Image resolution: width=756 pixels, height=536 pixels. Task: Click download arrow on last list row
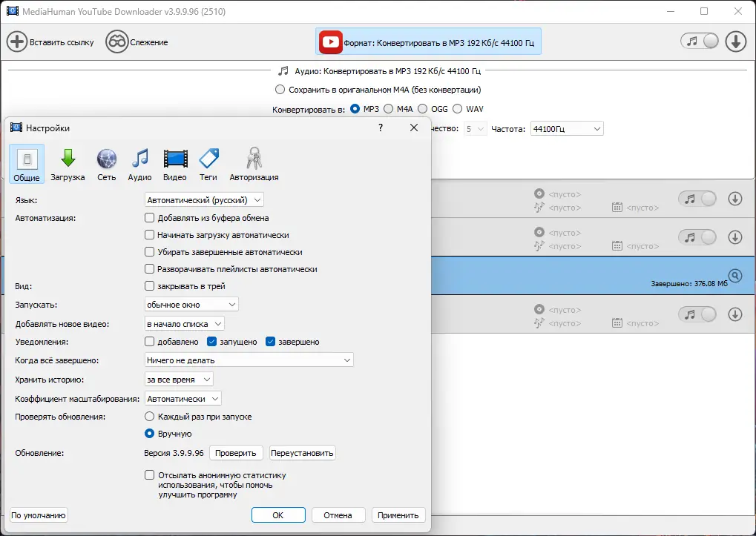point(734,314)
